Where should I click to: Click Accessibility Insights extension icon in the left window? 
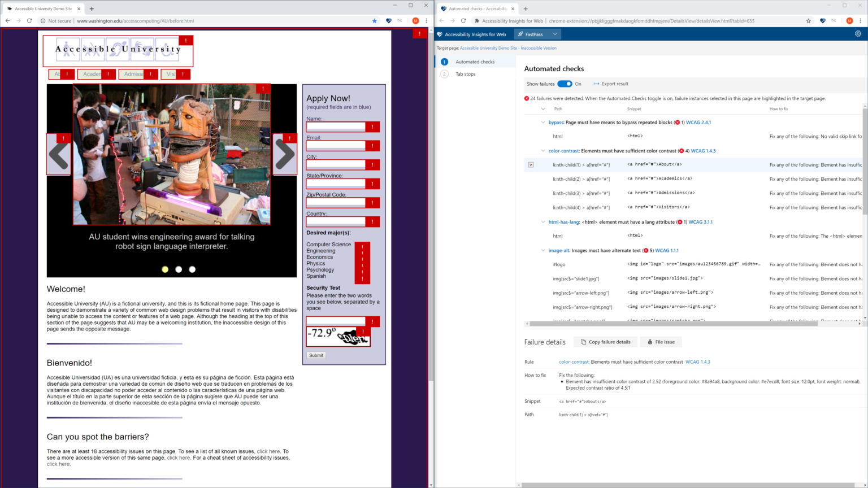coord(389,21)
